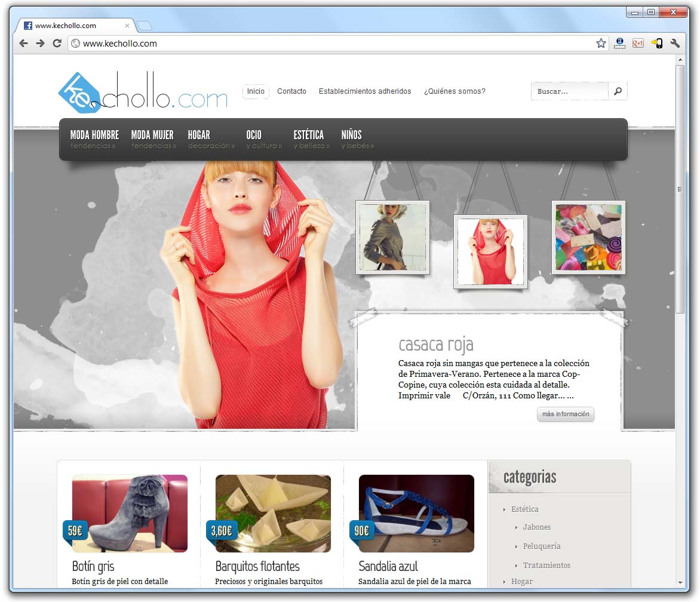
Task: Click the browser address bar
Action: (x=337, y=43)
